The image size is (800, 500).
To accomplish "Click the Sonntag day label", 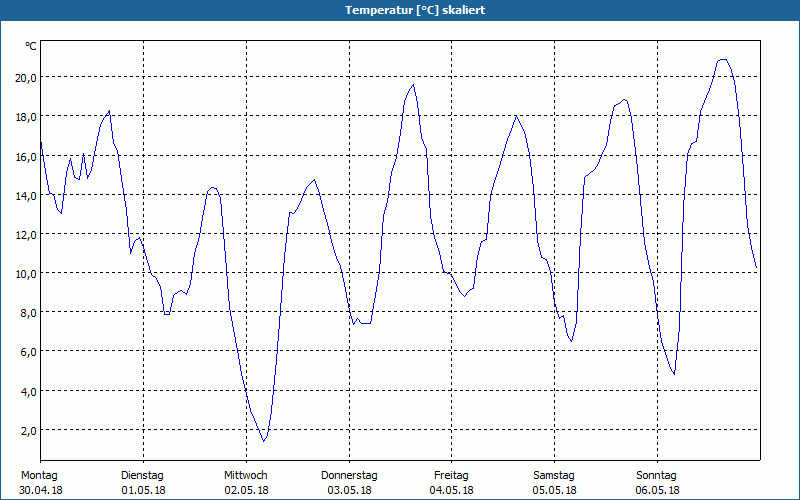I will click(x=656, y=476).
